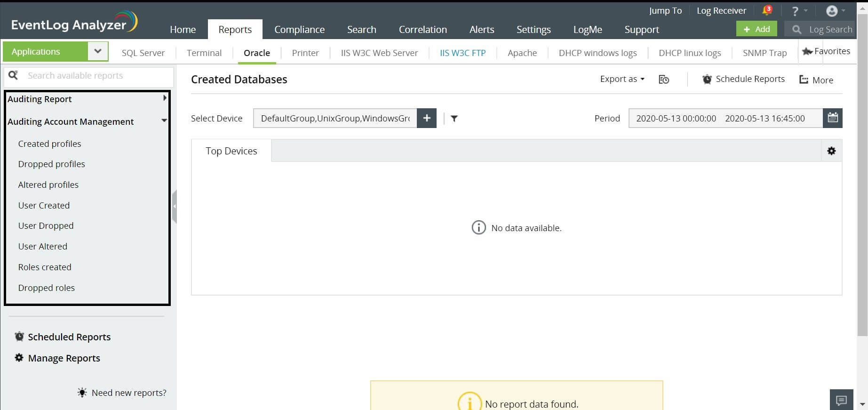Click the page vertical scrollbar
The height and width of the screenshot is (410, 868).
[862, 174]
